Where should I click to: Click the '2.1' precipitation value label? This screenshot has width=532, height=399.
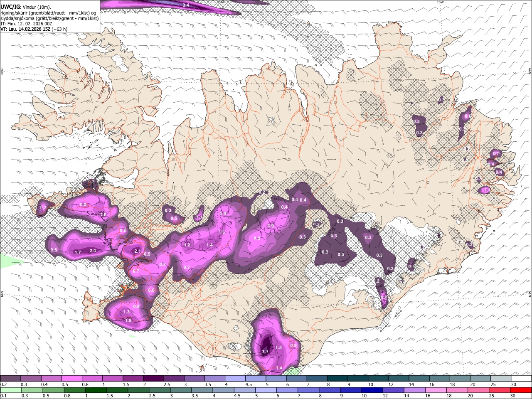[138, 251]
